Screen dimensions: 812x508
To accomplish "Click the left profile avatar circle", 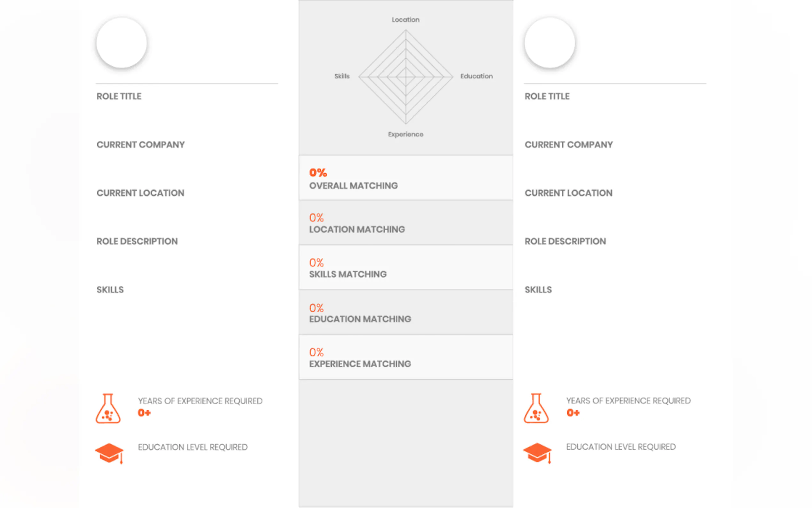I will tap(121, 43).
